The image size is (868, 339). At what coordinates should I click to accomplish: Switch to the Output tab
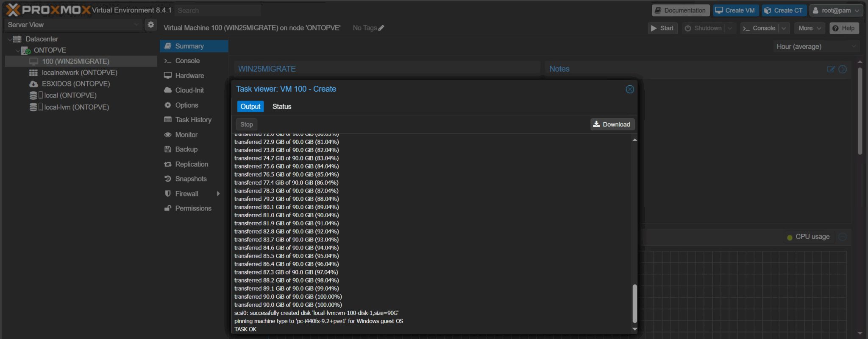[x=250, y=106]
